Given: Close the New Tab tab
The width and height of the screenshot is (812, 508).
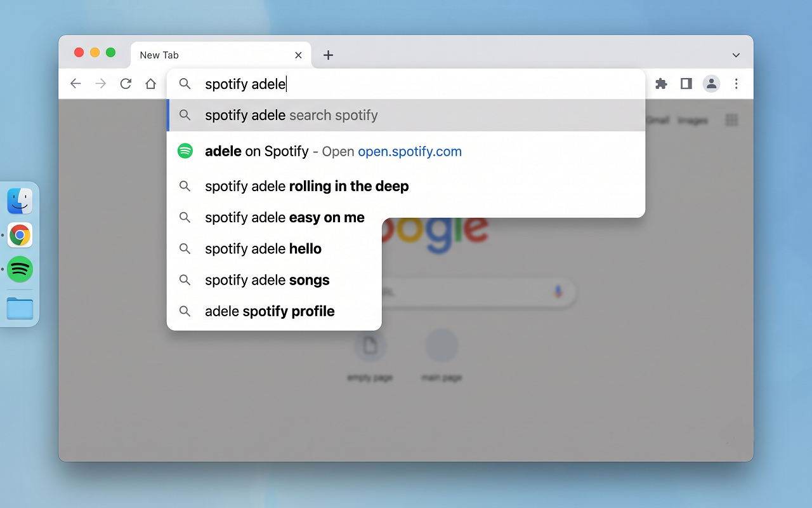Looking at the screenshot, I should click(x=298, y=55).
